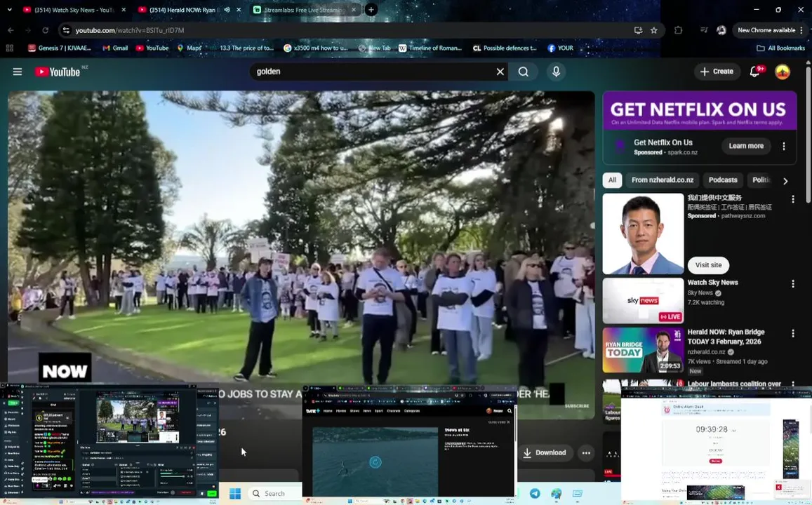Open the Chrome profile icon
812x505 pixels.
721,30
